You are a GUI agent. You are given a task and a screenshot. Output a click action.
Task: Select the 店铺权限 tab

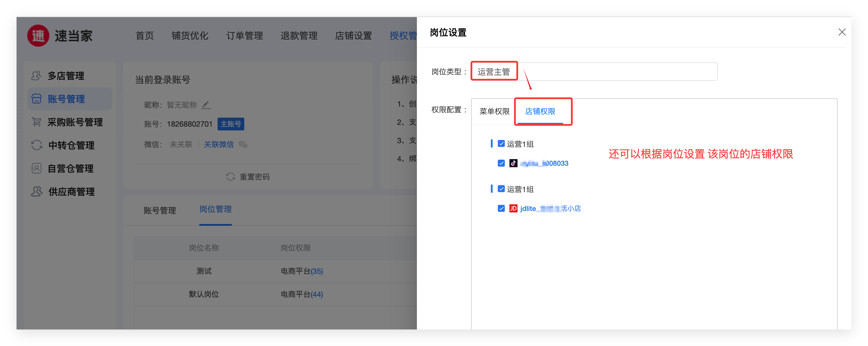[x=540, y=111]
